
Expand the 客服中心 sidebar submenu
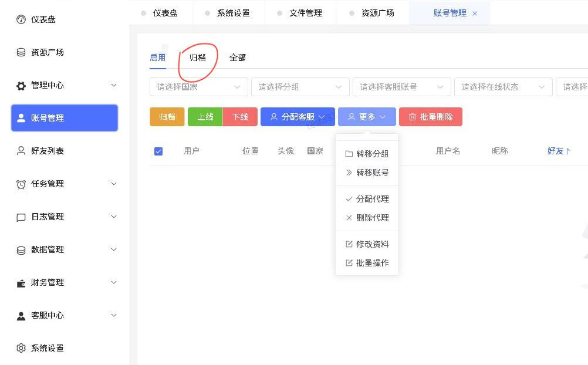pos(114,315)
